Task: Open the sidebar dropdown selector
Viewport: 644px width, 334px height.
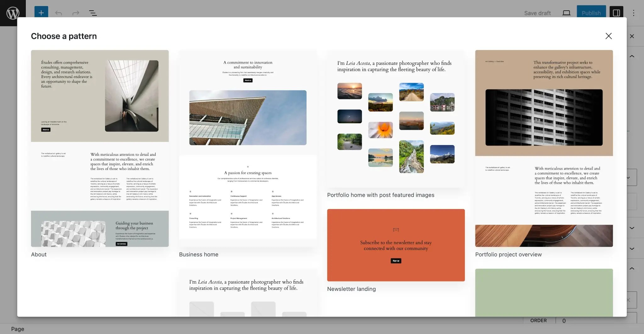Action: 627,177
